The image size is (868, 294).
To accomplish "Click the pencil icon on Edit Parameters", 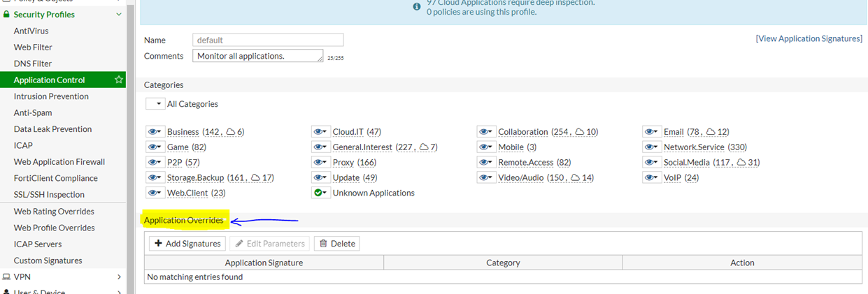I will point(239,244).
